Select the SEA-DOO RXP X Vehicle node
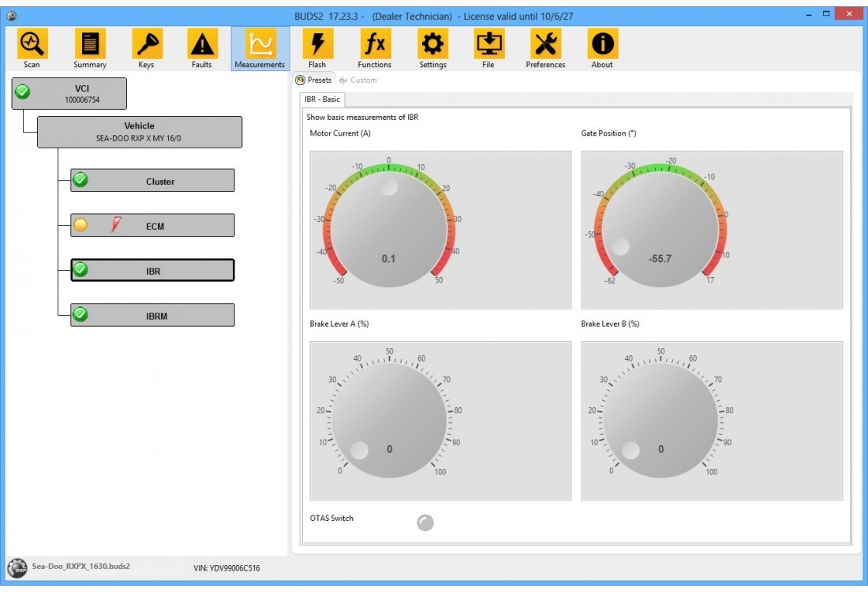Screen dimensions: 868x592 (140, 132)
